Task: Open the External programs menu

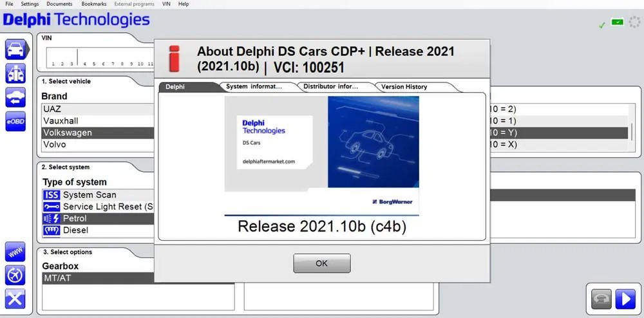Action: pos(135,4)
